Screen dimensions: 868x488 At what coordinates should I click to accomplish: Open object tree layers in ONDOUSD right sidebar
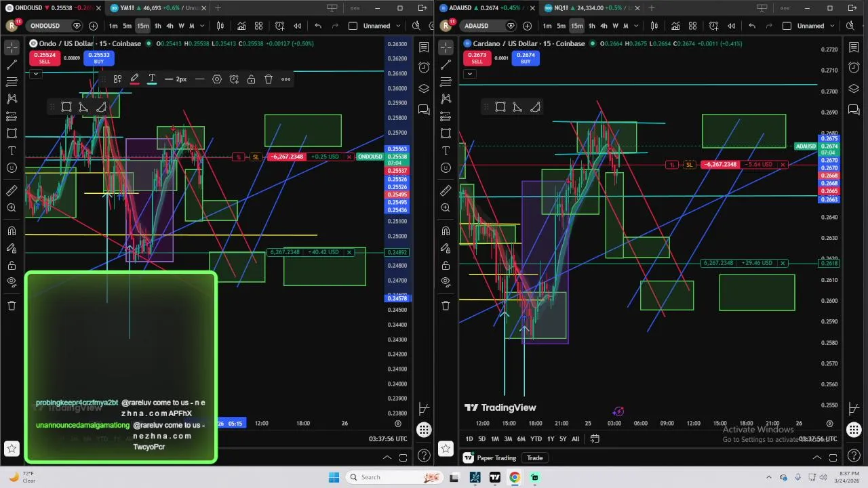[x=424, y=89]
